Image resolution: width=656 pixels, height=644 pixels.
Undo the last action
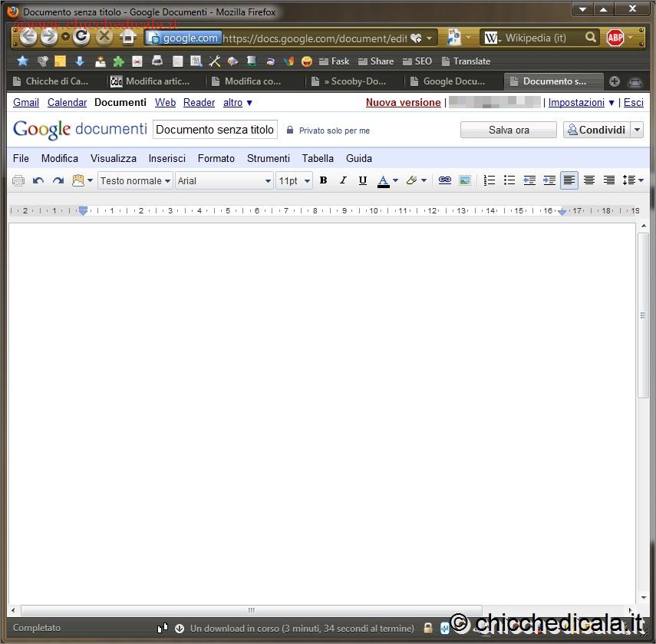(38, 180)
